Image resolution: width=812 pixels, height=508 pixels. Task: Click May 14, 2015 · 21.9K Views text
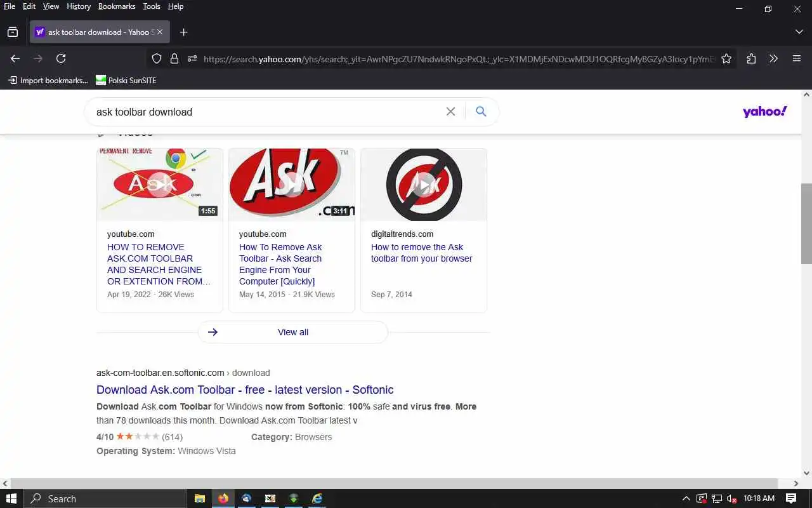point(287,295)
